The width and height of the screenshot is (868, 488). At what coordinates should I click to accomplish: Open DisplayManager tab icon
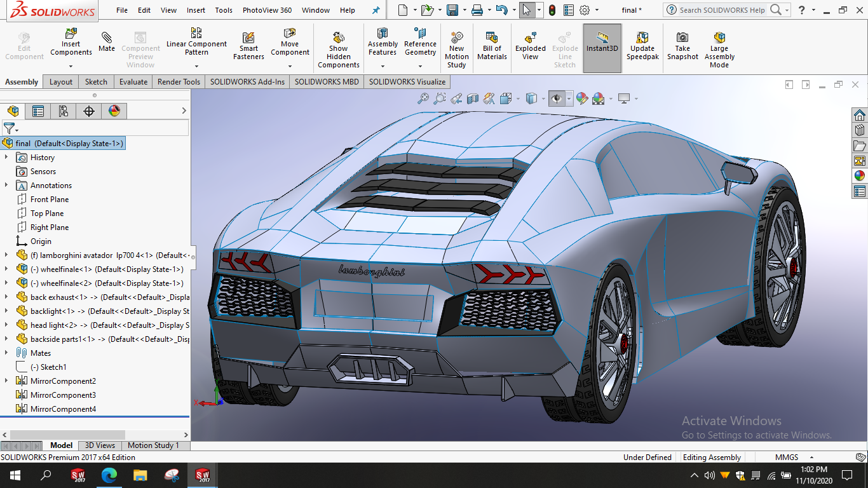pos(114,111)
